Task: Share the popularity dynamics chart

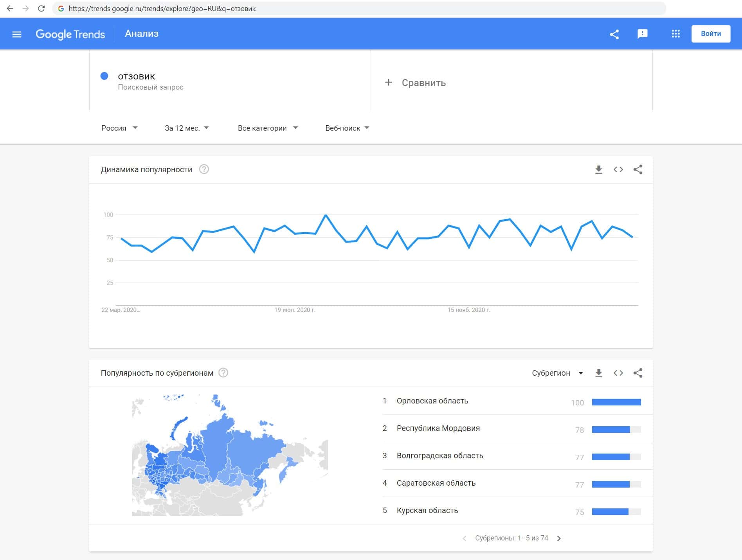Action: (x=638, y=169)
